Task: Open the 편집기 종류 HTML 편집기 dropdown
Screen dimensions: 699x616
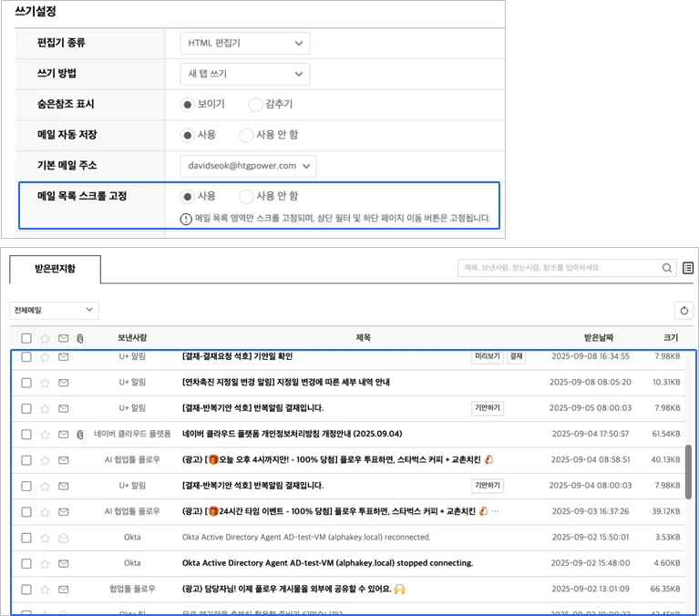Action: [x=245, y=43]
